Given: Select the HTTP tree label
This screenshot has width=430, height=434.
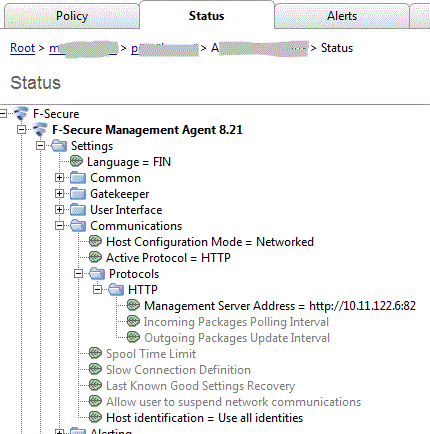Looking at the screenshot, I should tap(143, 290).
